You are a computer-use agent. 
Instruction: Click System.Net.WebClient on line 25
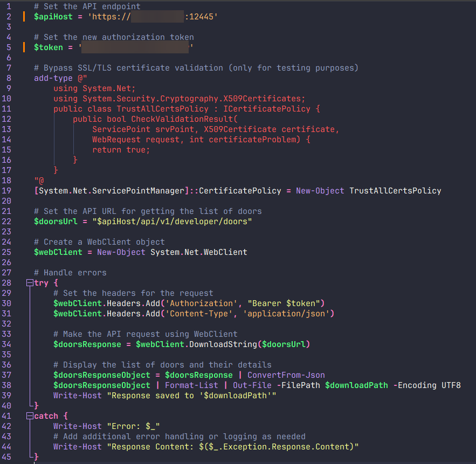[198, 252]
